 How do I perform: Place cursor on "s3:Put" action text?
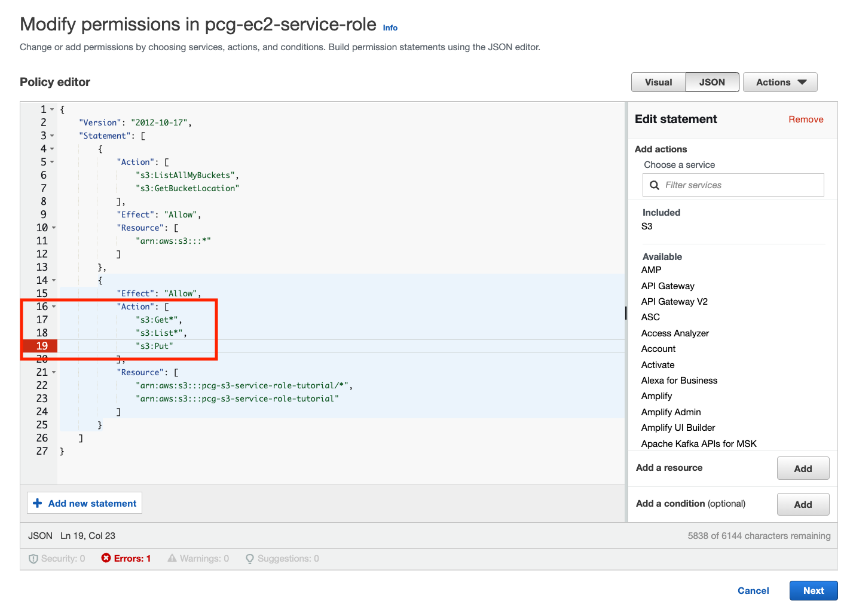(154, 346)
